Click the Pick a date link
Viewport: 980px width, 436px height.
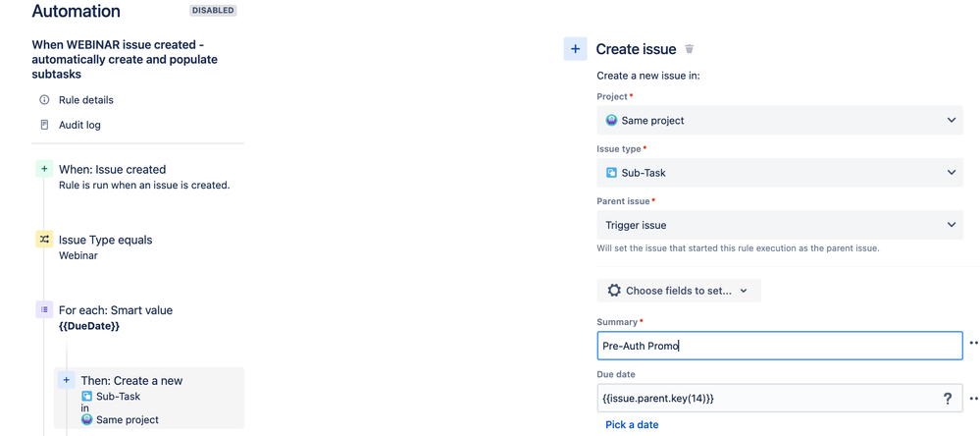click(632, 425)
